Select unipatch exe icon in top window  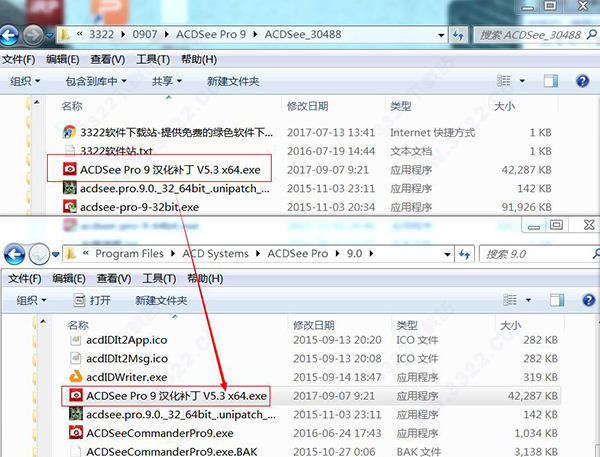pyautogui.click(x=70, y=188)
